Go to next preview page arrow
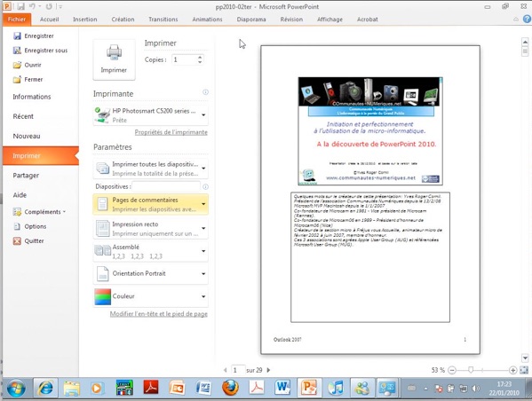This screenshot has width=532, height=401. 269,370
